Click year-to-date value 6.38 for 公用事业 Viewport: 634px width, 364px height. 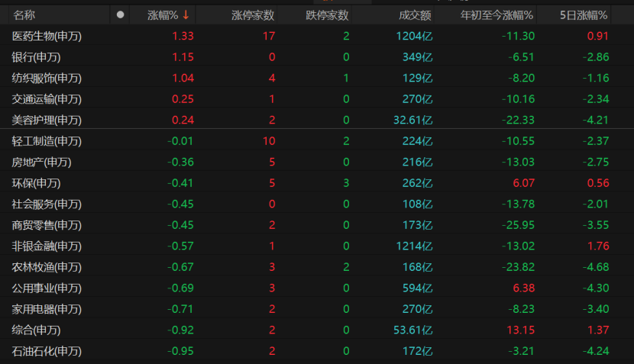click(x=523, y=288)
